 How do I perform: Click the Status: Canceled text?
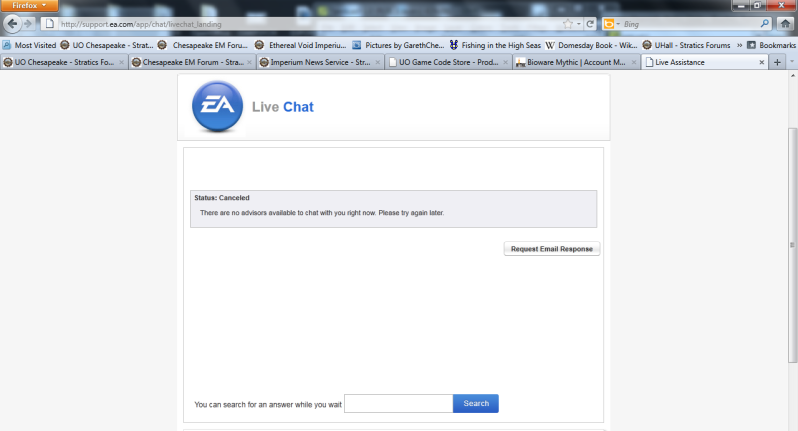coord(222,198)
